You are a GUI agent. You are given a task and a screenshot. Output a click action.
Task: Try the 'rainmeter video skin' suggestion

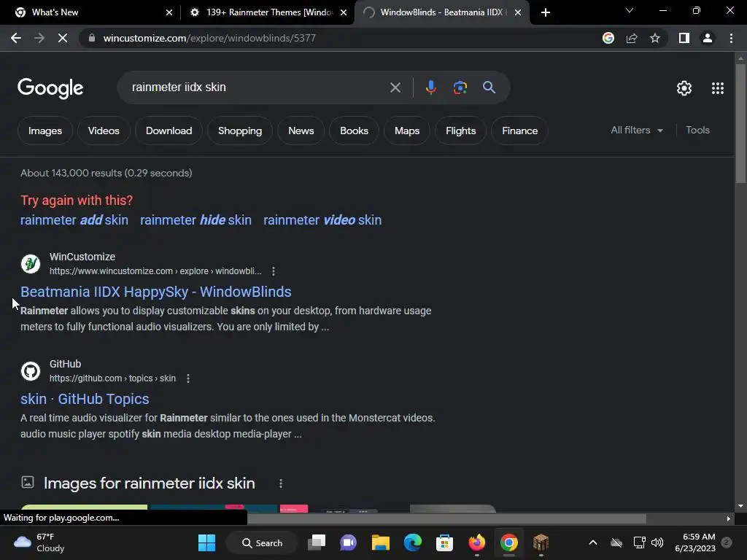[x=322, y=220]
